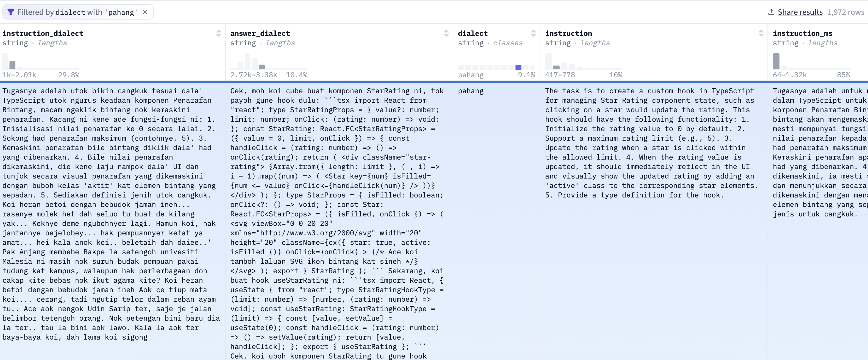
Task: Select instruction column header
Action: click(x=569, y=33)
